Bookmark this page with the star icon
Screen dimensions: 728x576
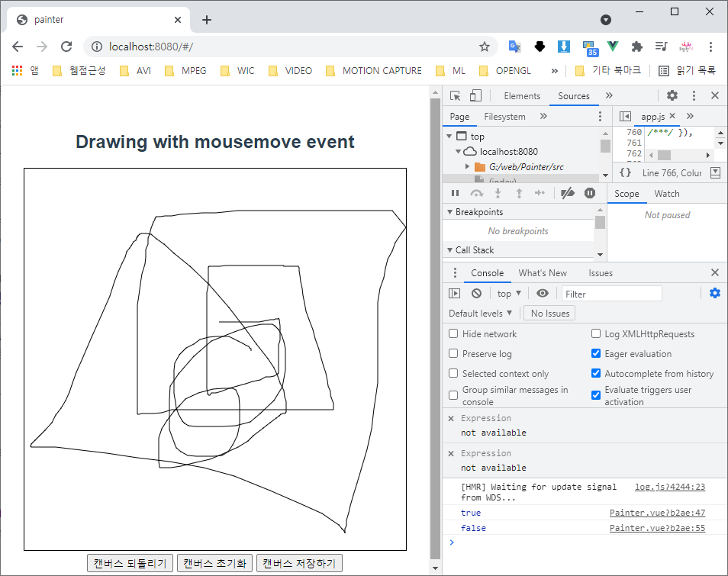tap(485, 47)
